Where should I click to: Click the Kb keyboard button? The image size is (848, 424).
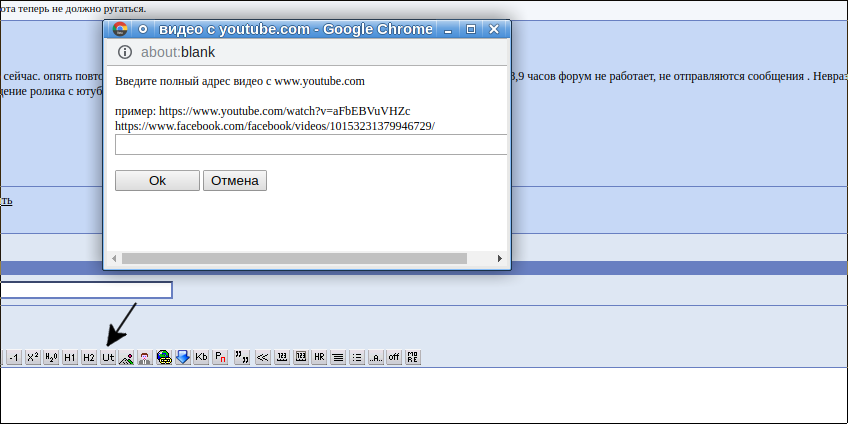[x=201, y=357]
